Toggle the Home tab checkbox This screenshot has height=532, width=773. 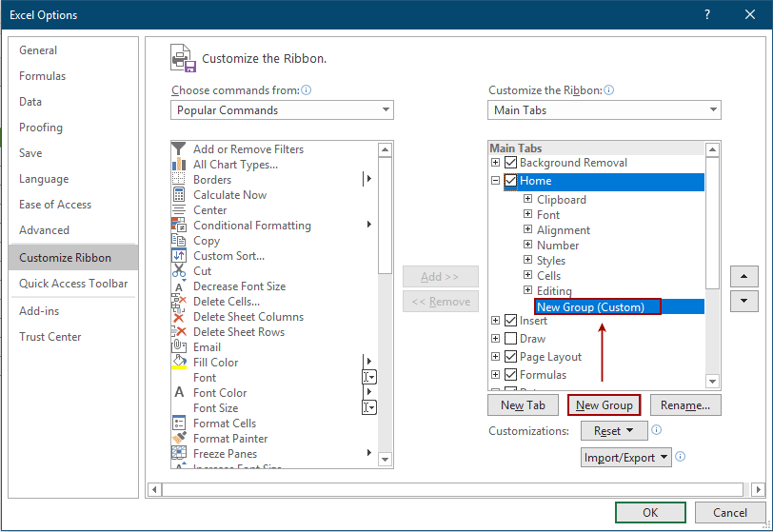point(510,181)
